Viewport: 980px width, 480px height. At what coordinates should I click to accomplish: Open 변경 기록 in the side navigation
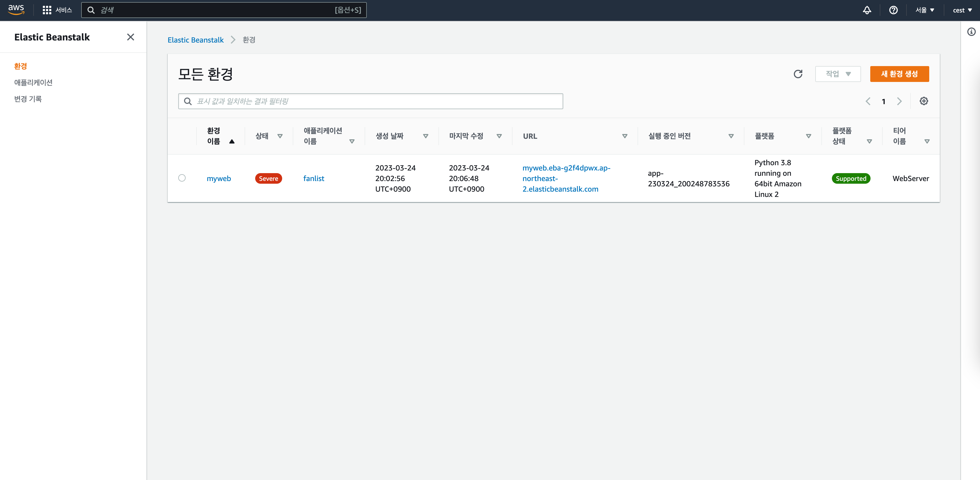pyautogui.click(x=28, y=99)
